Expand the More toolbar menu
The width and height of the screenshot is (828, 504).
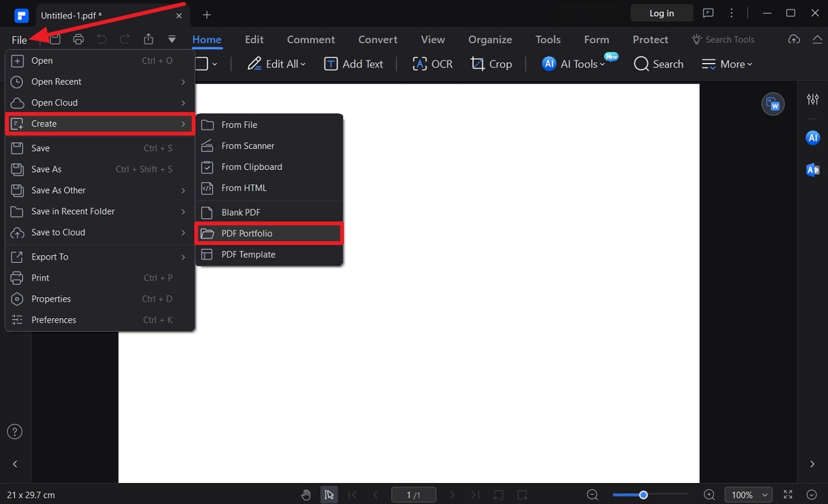[727, 64]
